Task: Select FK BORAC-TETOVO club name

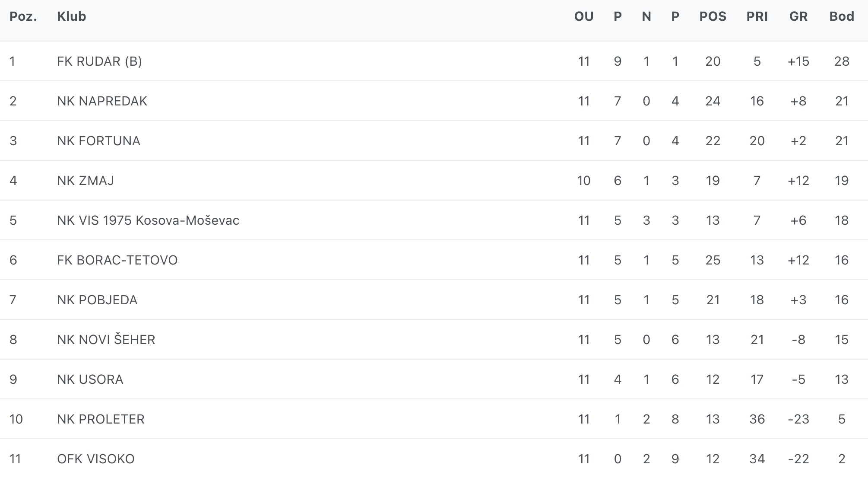Action: coord(117,260)
